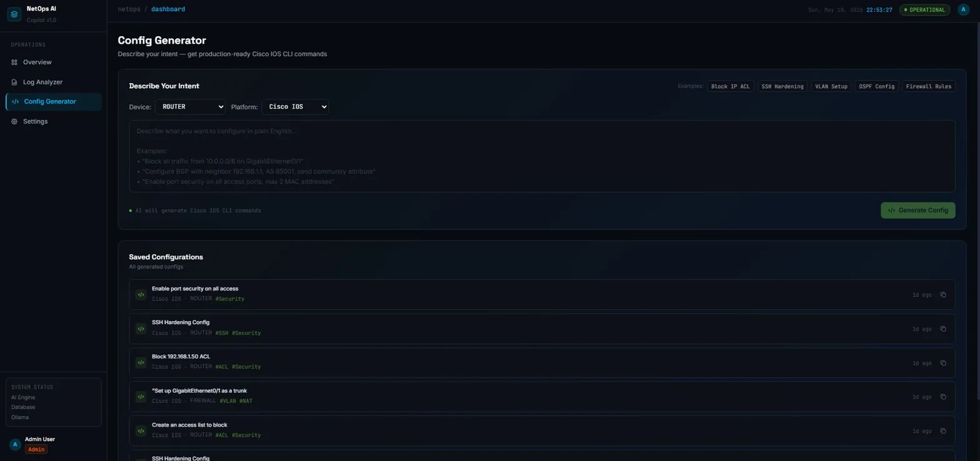Click the #ACL tag on Block 192.168.1.50 ACL

point(221,367)
